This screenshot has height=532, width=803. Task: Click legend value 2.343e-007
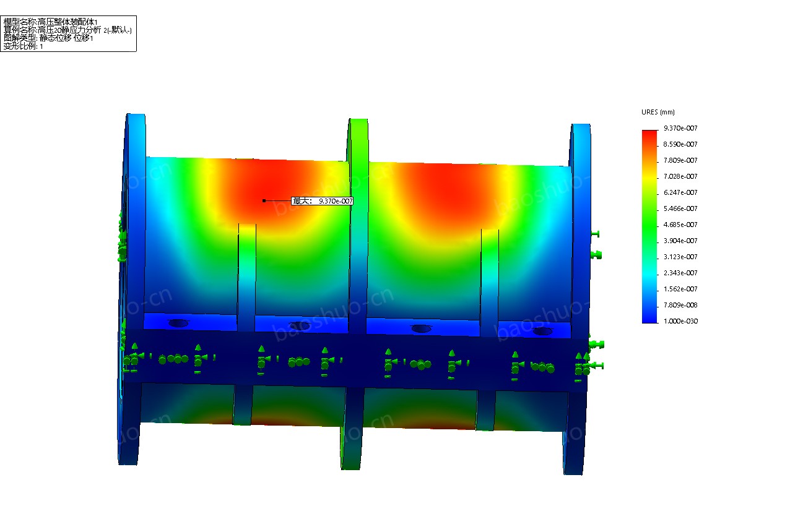point(680,273)
